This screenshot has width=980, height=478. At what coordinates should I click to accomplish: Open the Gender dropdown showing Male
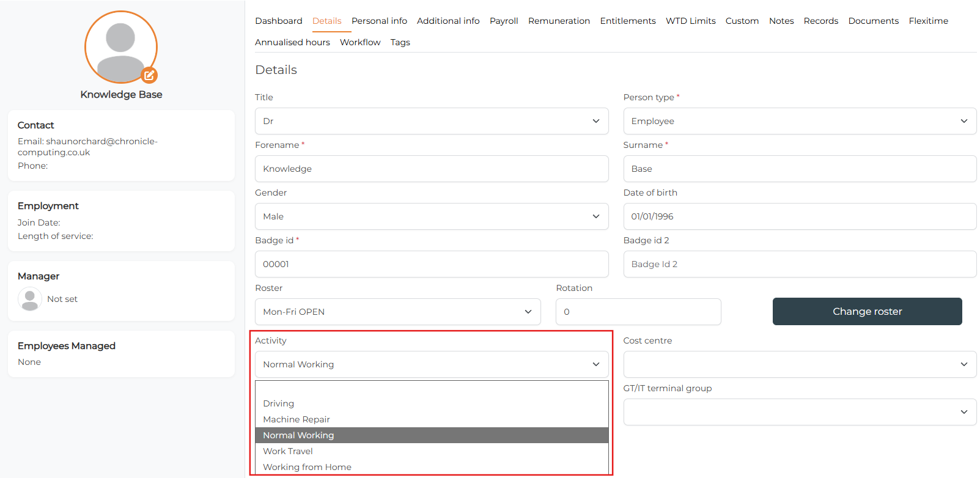point(432,216)
